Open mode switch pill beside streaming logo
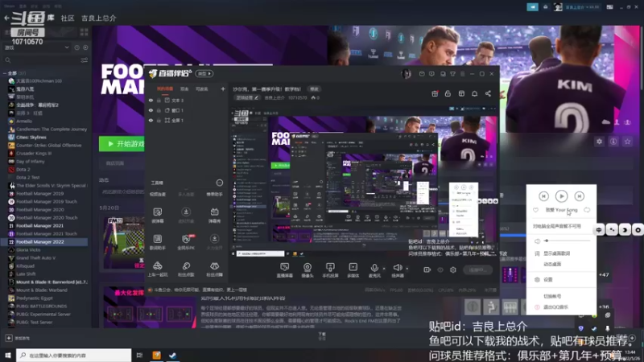 [x=204, y=73]
